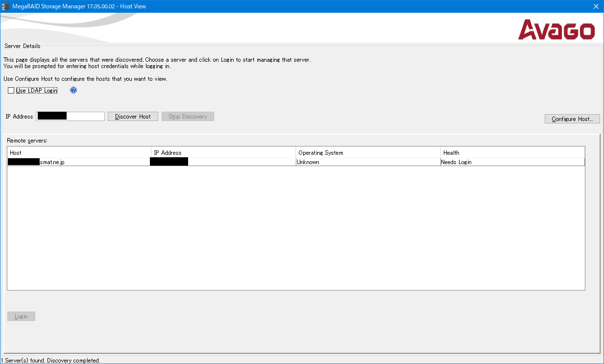Close the MegaRAID Storage Manager window
Screen dimensions: 604x364
596,6
